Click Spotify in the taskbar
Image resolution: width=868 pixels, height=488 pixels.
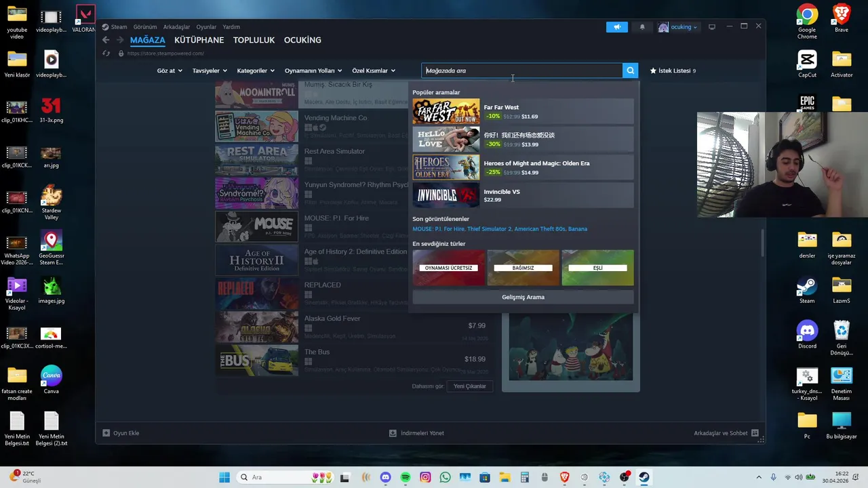[x=406, y=477]
